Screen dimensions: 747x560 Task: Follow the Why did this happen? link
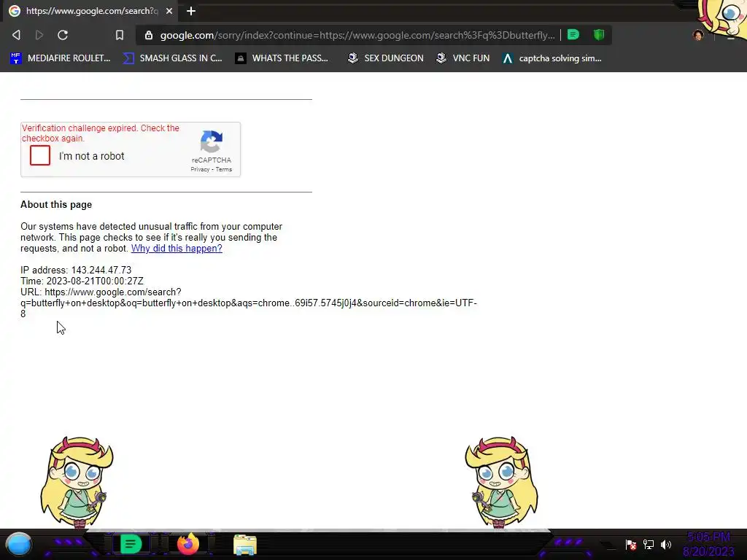coord(177,248)
